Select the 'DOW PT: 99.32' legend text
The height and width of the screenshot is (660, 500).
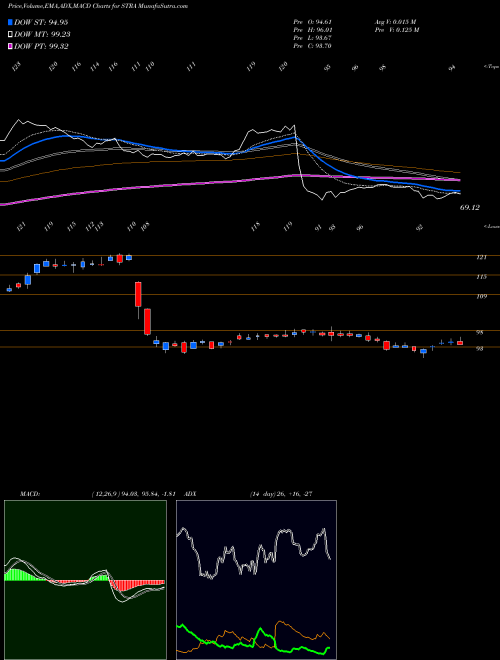(x=41, y=46)
